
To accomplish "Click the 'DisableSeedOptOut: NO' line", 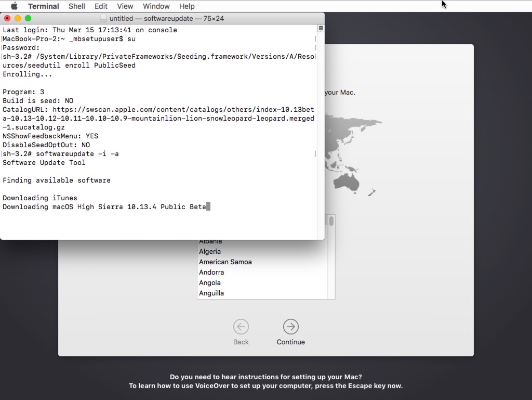I will click(46, 145).
